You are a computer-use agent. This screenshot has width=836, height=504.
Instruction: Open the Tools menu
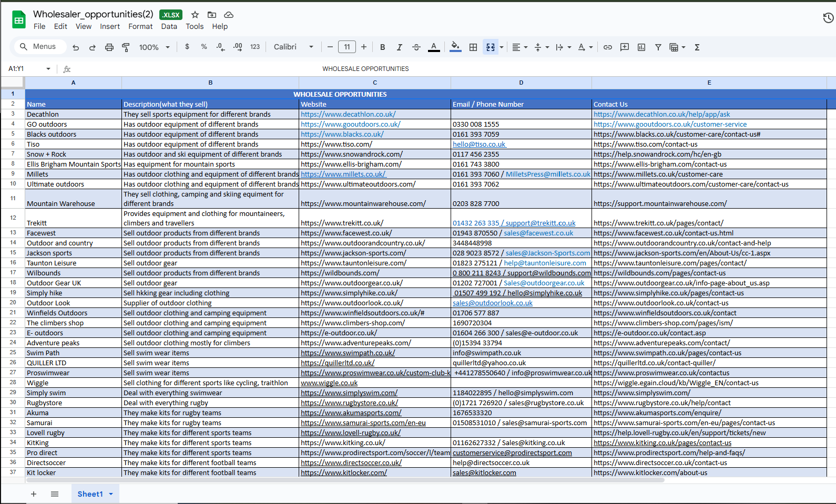point(195,26)
